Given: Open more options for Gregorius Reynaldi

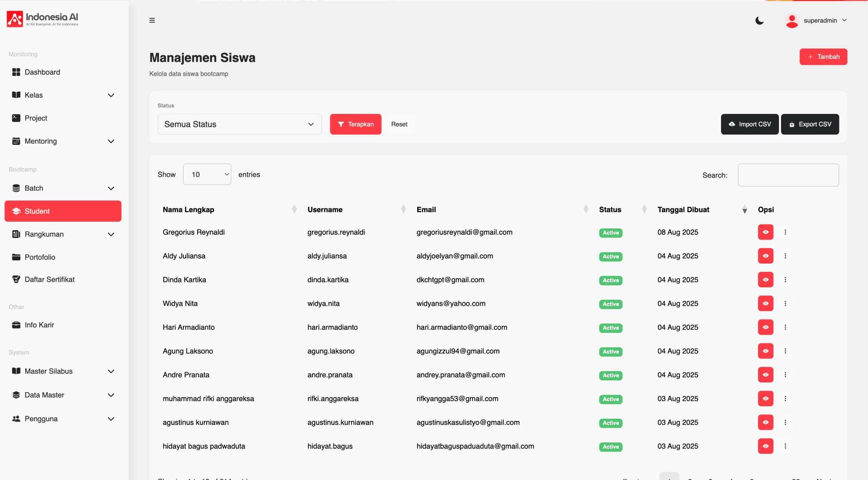Looking at the screenshot, I should [x=785, y=232].
